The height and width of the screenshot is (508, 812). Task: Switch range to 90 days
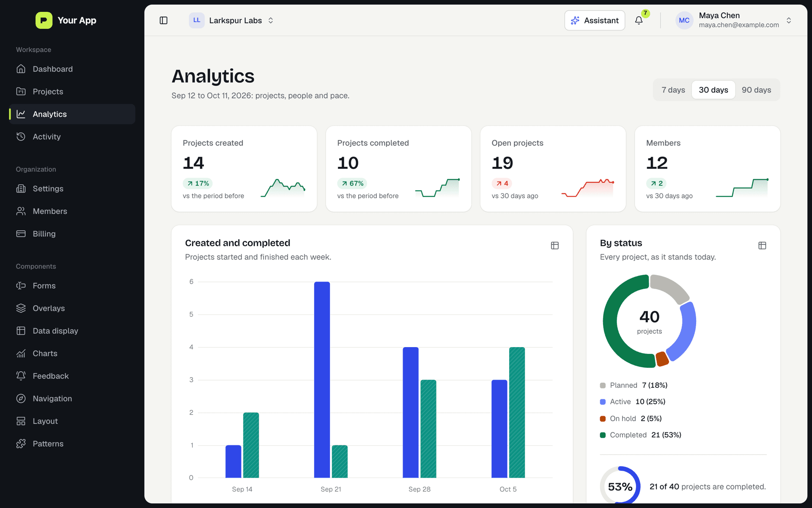pos(756,90)
